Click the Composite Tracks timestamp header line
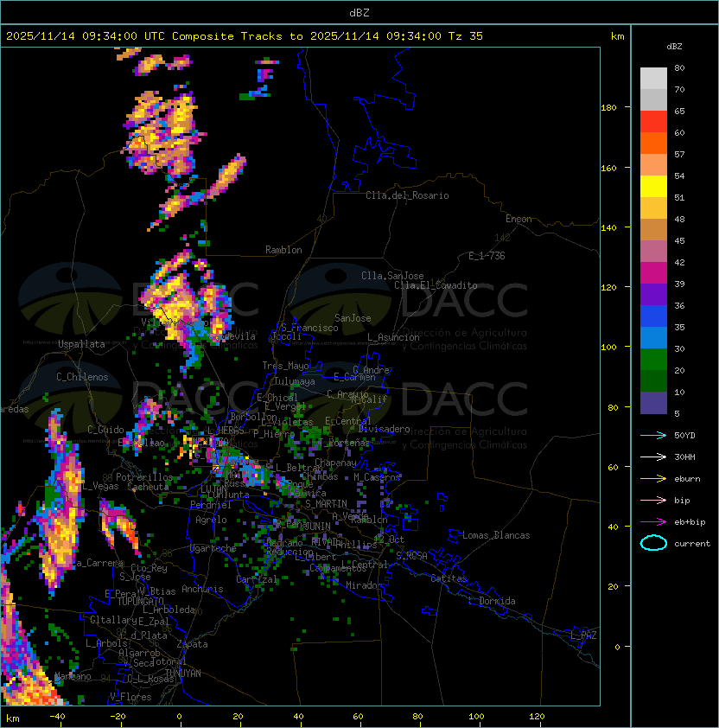Viewport: 719px width, 728px height. [x=245, y=36]
